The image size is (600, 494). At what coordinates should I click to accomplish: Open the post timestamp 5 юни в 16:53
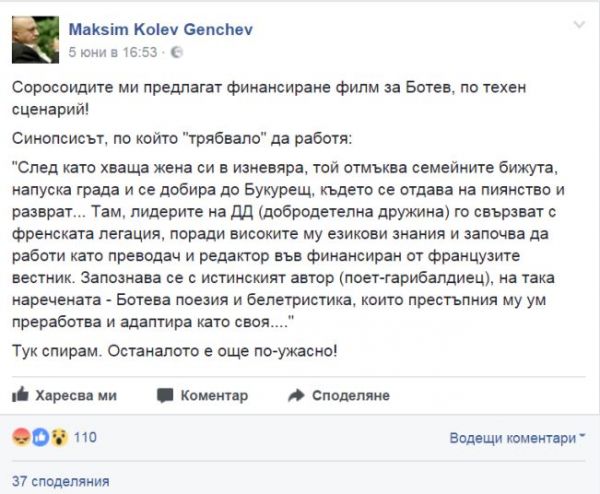tap(113, 52)
